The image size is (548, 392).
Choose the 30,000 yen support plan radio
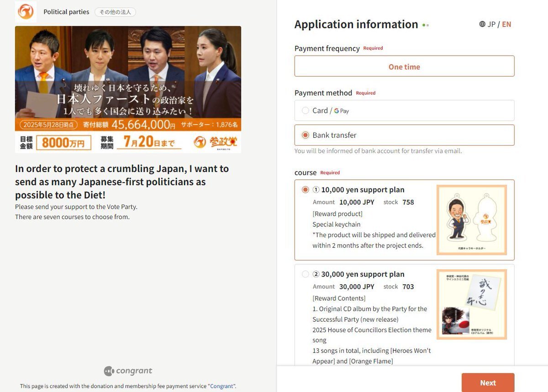click(306, 274)
